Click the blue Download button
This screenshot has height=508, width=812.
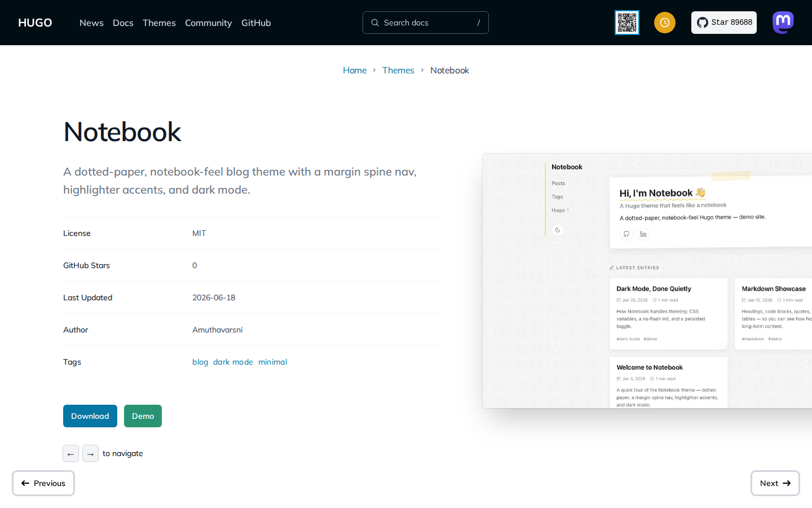[x=90, y=416]
